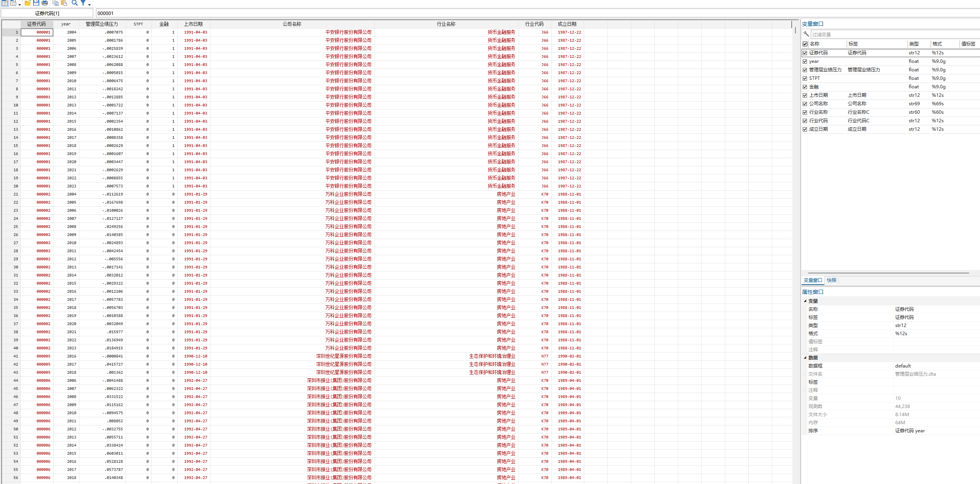Click the copy icon in toolbar
The image size is (980, 484).
point(55,3)
